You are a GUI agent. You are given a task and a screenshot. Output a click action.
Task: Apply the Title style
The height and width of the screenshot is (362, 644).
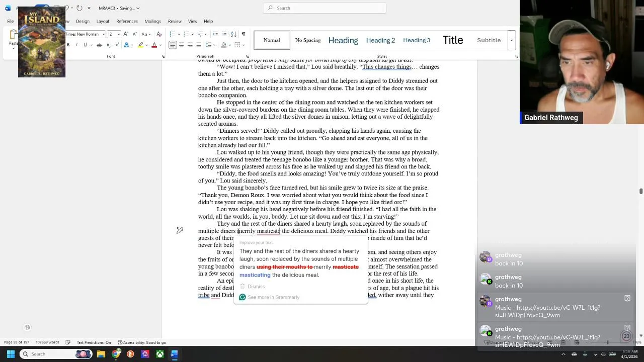(453, 40)
